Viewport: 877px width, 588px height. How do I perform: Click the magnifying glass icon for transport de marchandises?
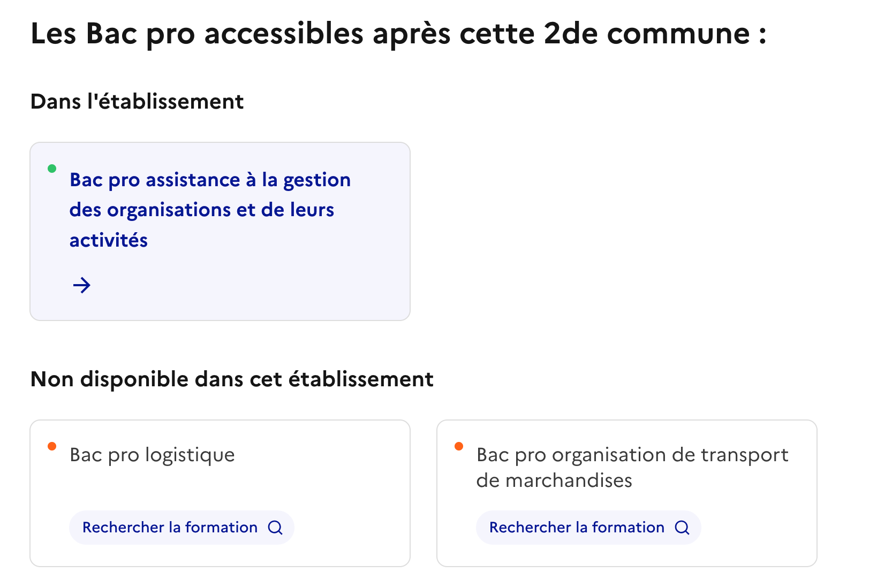682,528
